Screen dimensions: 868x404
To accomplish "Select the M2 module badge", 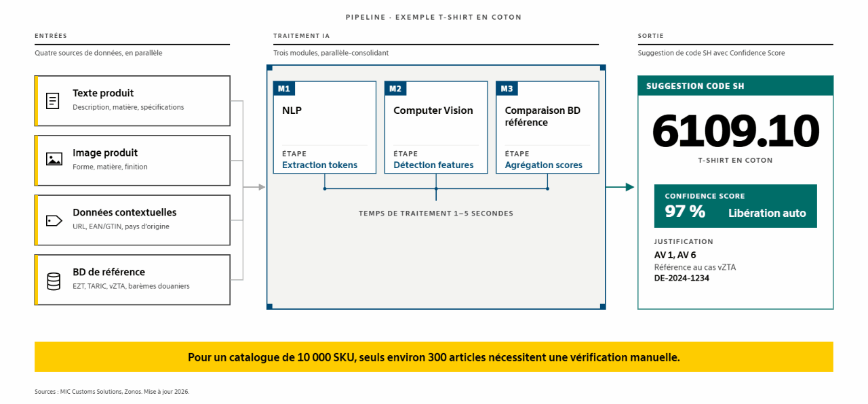I will pos(395,88).
